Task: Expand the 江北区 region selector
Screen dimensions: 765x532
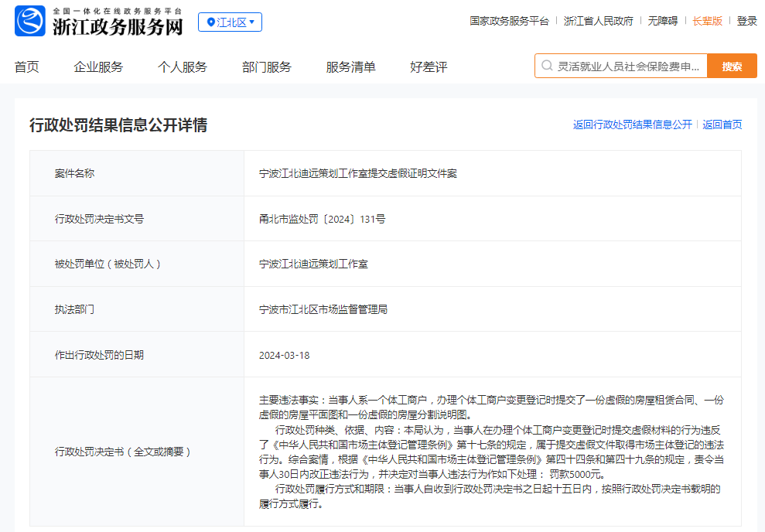Action: [230, 22]
